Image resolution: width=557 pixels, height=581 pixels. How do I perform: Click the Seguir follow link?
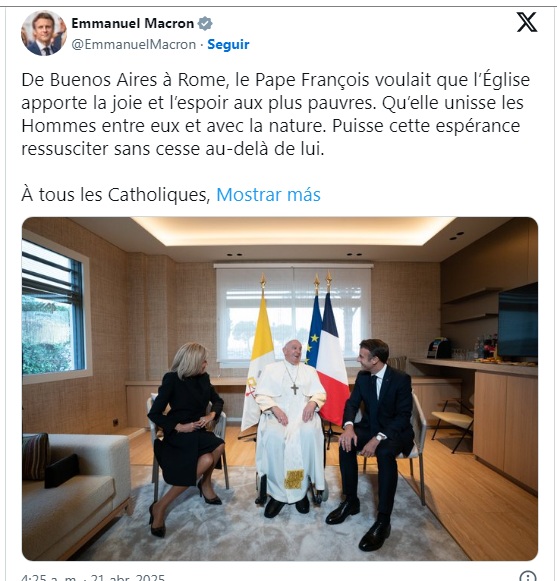click(x=228, y=44)
